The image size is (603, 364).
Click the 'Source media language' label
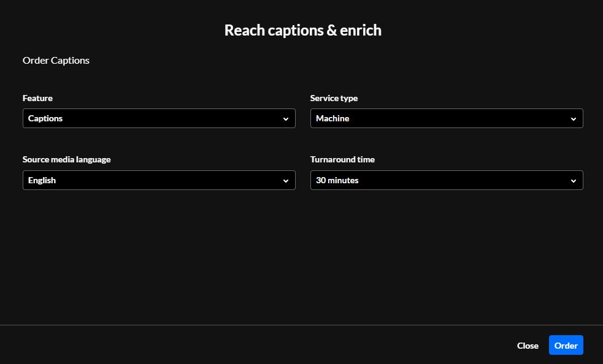tap(66, 159)
